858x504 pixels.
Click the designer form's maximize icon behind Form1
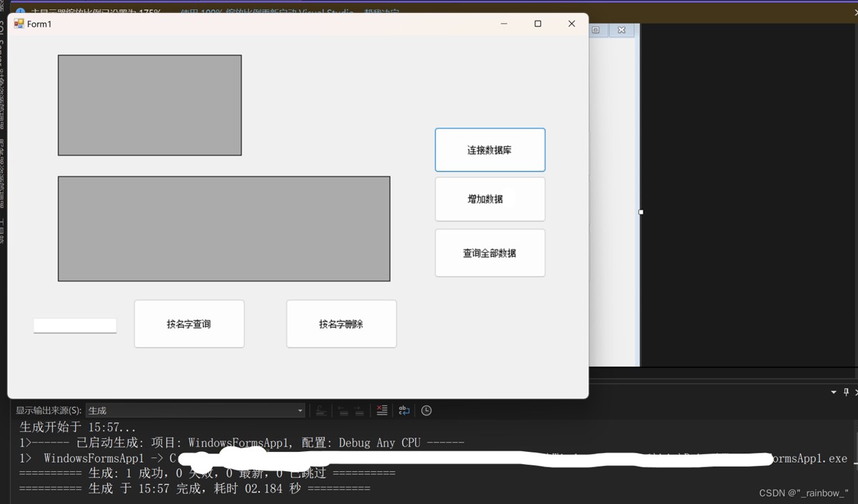(595, 30)
